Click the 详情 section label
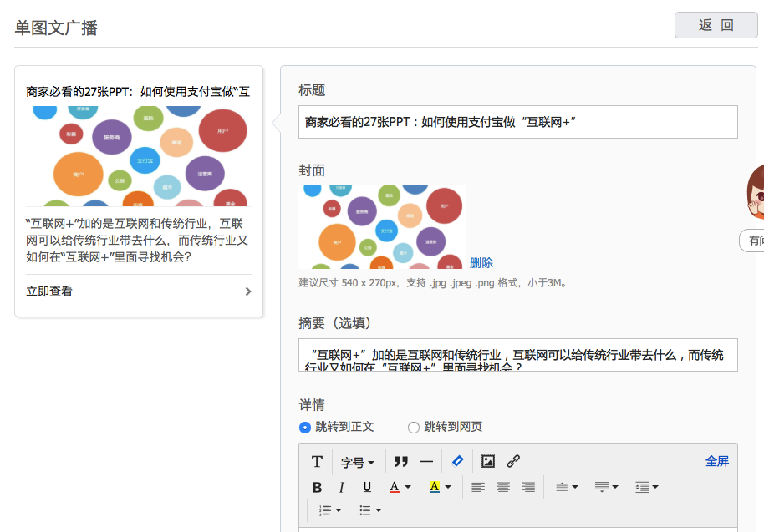The width and height of the screenshot is (764, 532). coord(312,404)
